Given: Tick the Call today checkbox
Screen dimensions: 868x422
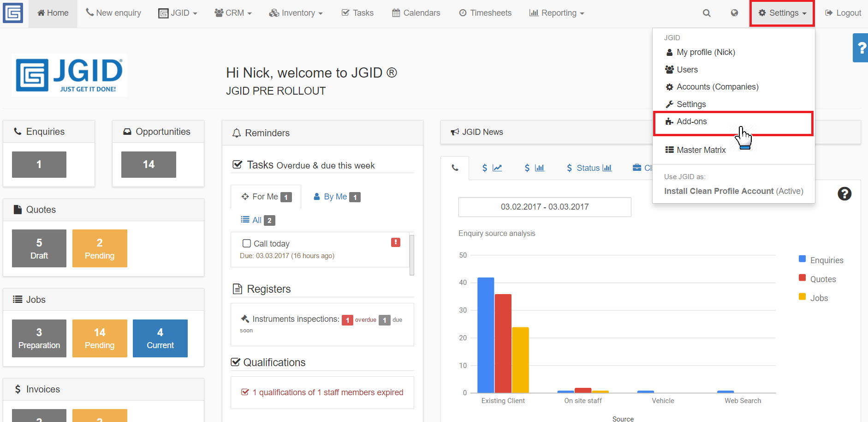Looking at the screenshot, I should [x=247, y=243].
